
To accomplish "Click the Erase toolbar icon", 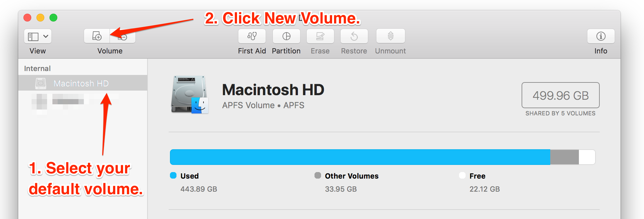I will point(320,36).
